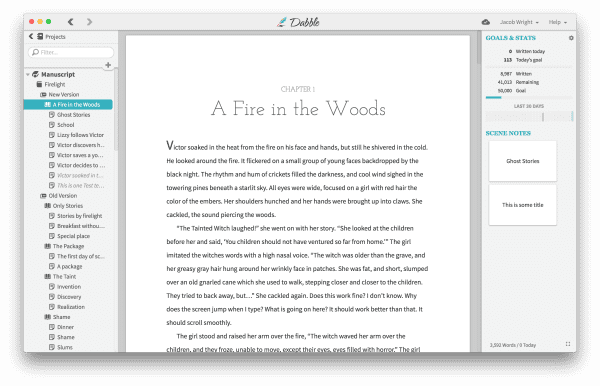Open the Special place scene
Viewport: 600px width, 386px height.
73,236
